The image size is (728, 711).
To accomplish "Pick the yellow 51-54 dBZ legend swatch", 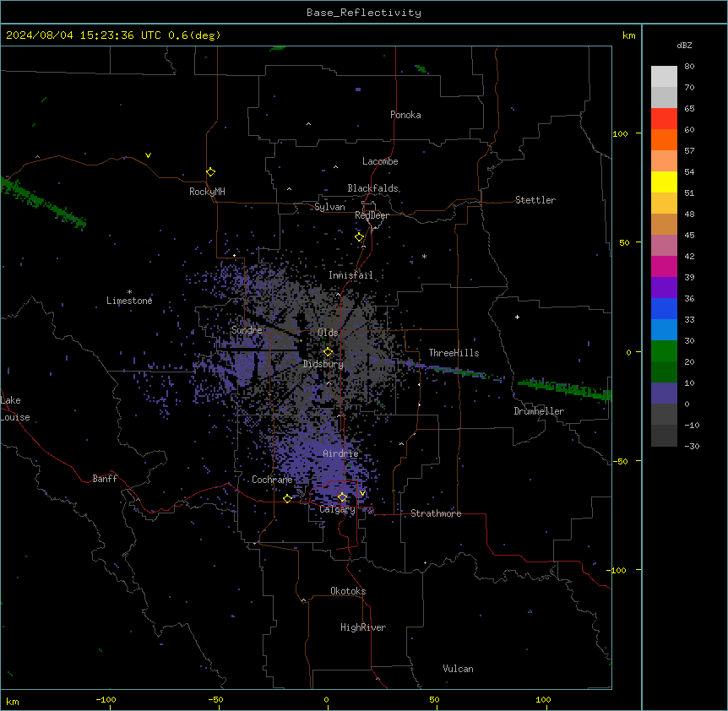I will click(664, 182).
